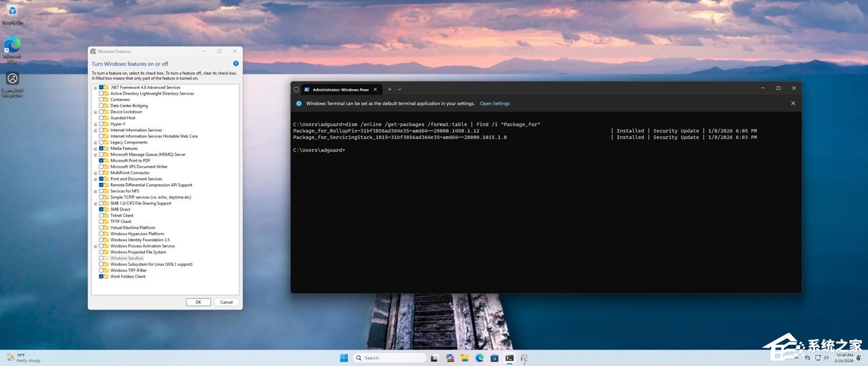Click the C:\Users\adguard> prompt line
The image size is (868, 366).
319,150
